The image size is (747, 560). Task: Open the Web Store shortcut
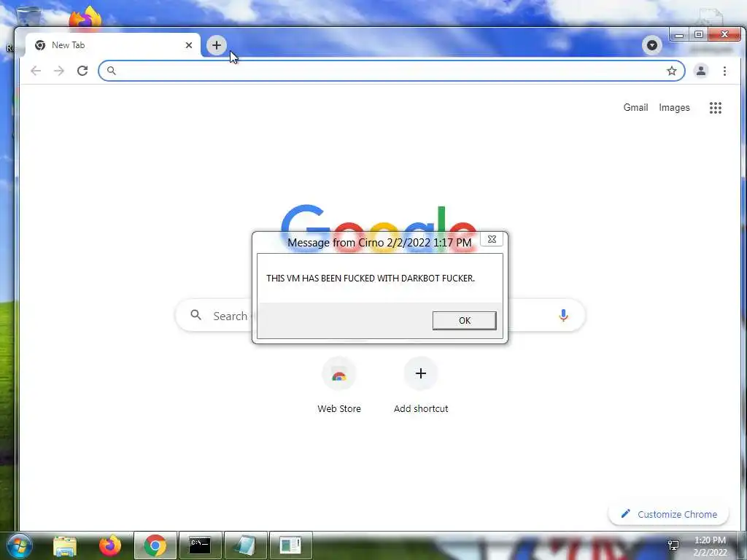click(339, 385)
